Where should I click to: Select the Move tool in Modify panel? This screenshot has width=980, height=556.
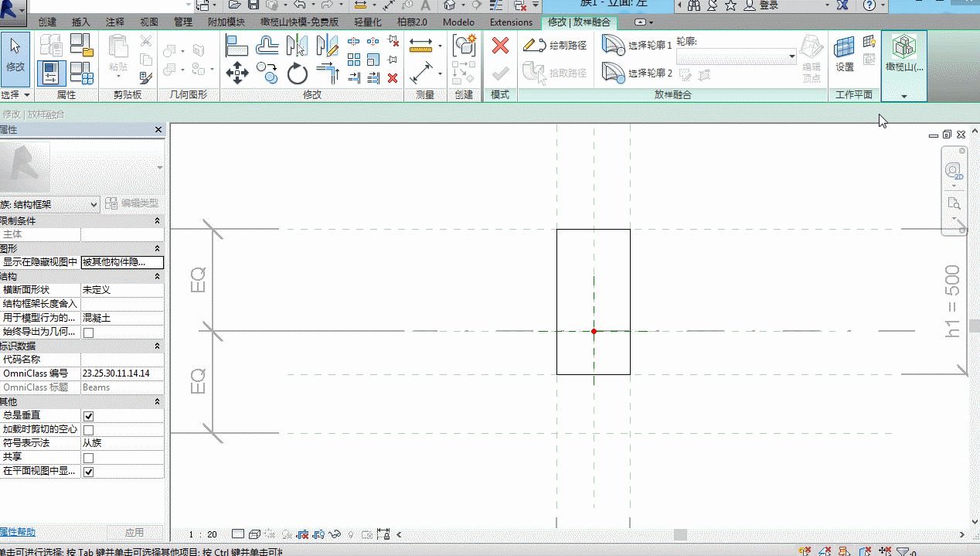pyautogui.click(x=236, y=73)
